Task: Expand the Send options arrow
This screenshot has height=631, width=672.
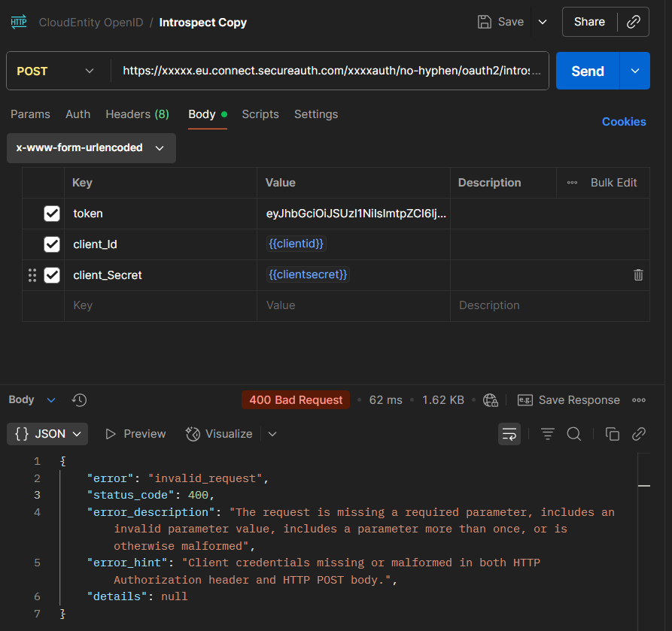Action: tap(635, 71)
